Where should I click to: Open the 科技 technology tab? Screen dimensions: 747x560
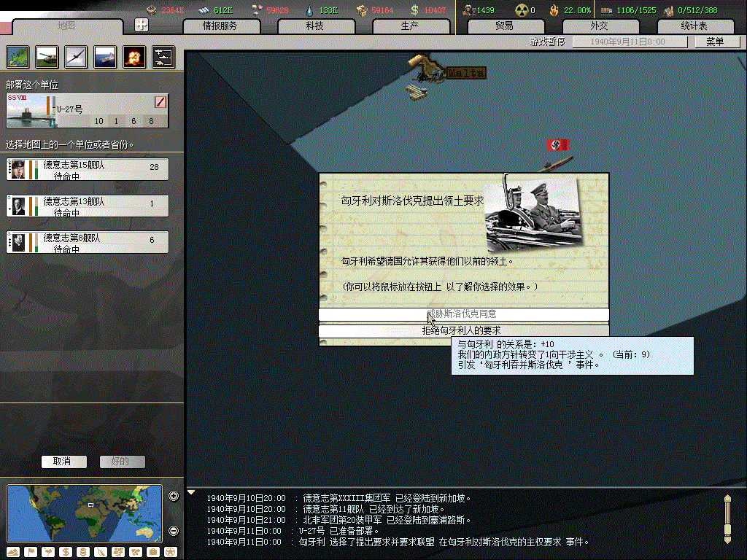[x=315, y=26]
